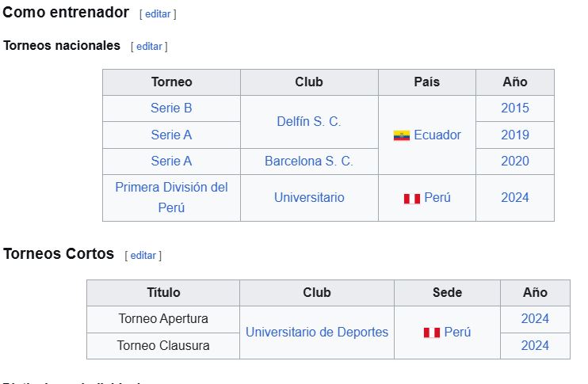
Task: Open the Universitario de Deportes link
Action: click(317, 333)
